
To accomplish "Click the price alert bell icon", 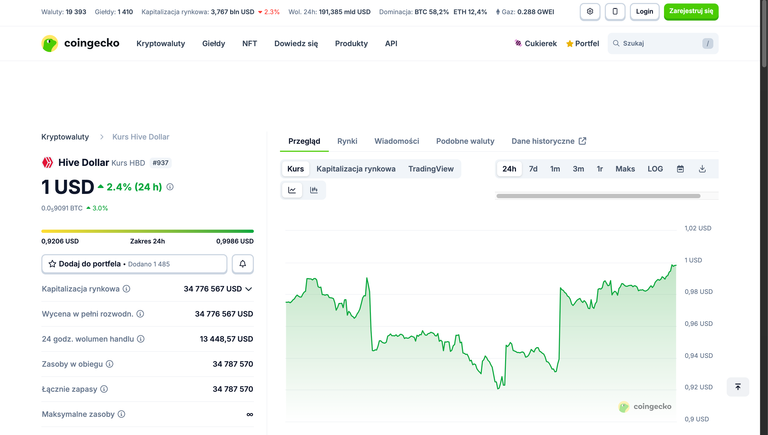I will (x=242, y=264).
